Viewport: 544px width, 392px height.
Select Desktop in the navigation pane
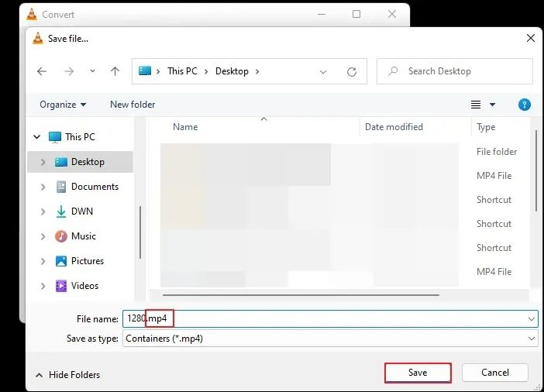(87, 162)
